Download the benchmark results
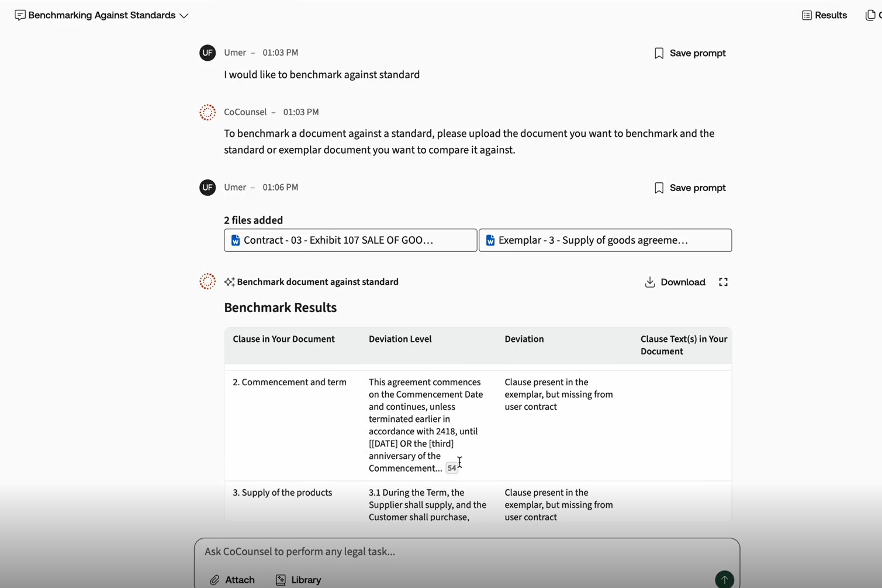This screenshot has width=882, height=588. click(x=675, y=282)
